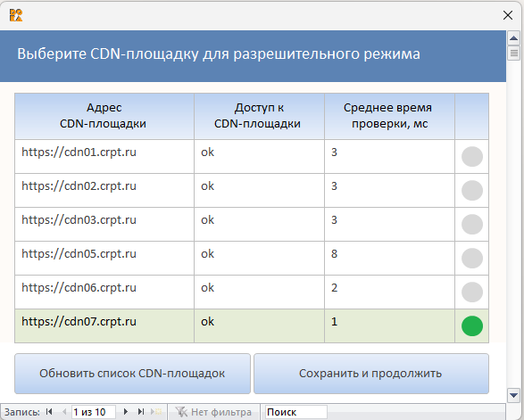Viewport: 524px width, 420px height.
Task: Click https://cdn02.crpt.ru address cell
Action: point(104,190)
